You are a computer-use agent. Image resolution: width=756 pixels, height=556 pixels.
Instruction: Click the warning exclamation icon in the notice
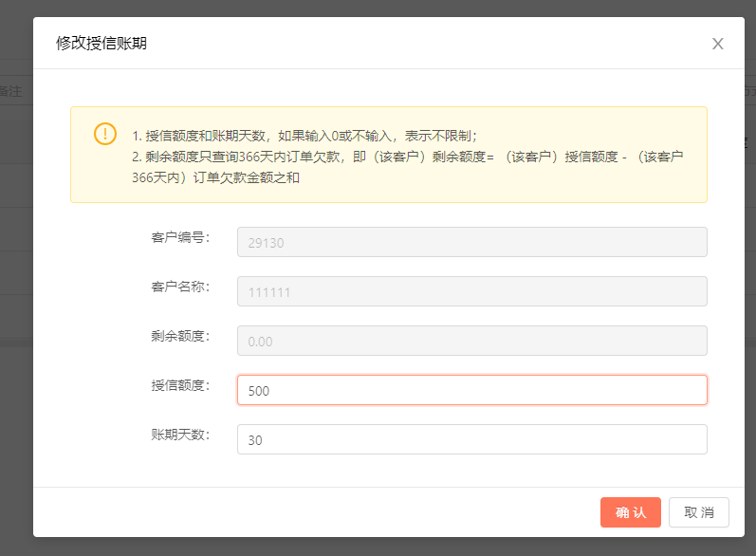[105, 134]
